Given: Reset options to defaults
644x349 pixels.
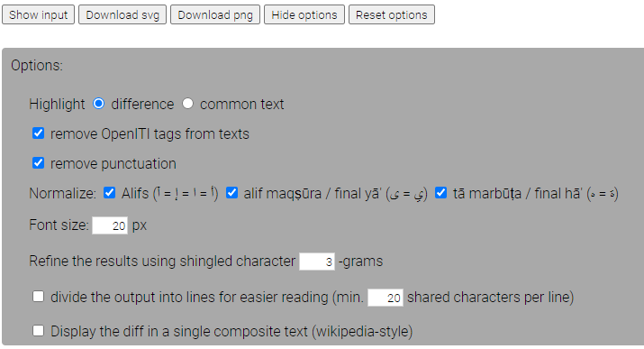Looking at the screenshot, I should click(392, 14).
